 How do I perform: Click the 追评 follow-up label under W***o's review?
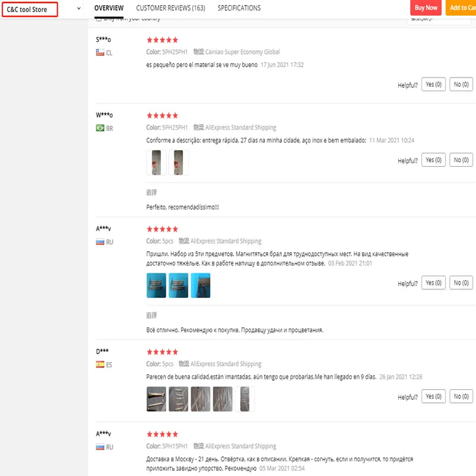coord(151,192)
